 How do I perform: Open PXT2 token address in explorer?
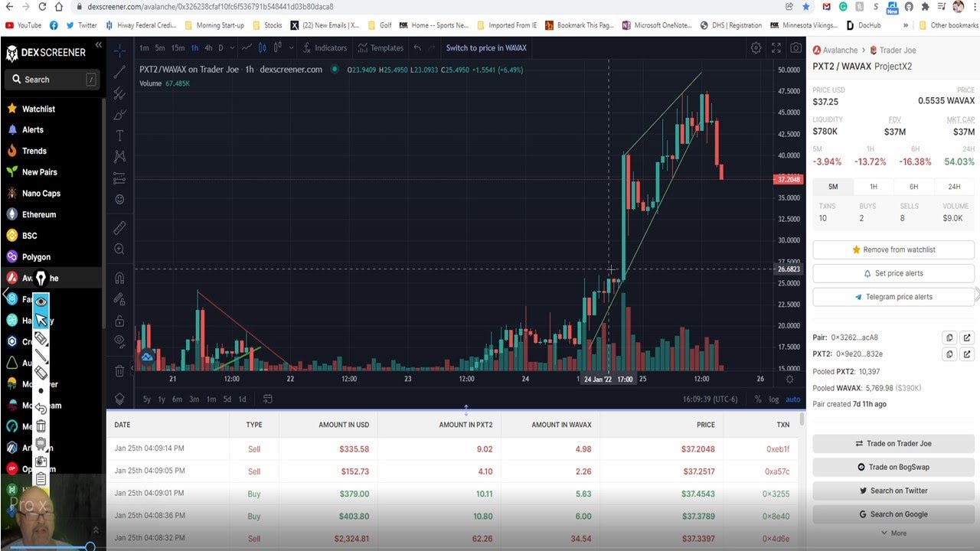coord(967,354)
